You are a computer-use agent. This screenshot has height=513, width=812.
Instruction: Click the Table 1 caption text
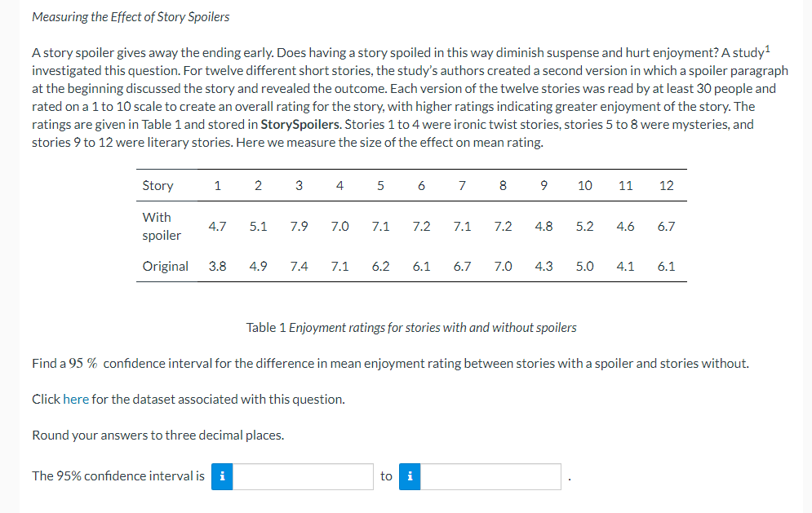(412, 327)
